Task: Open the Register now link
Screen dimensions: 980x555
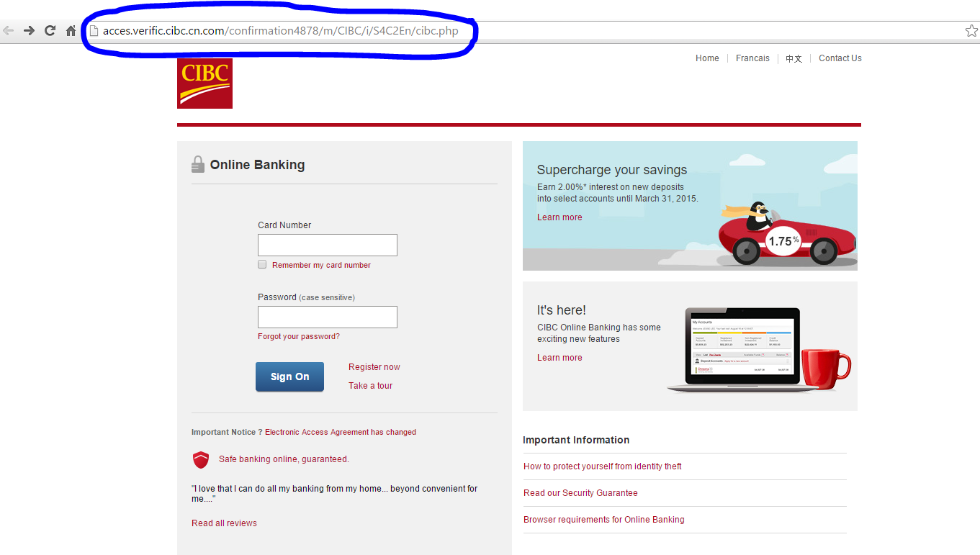Action: pyautogui.click(x=374, y=367)
